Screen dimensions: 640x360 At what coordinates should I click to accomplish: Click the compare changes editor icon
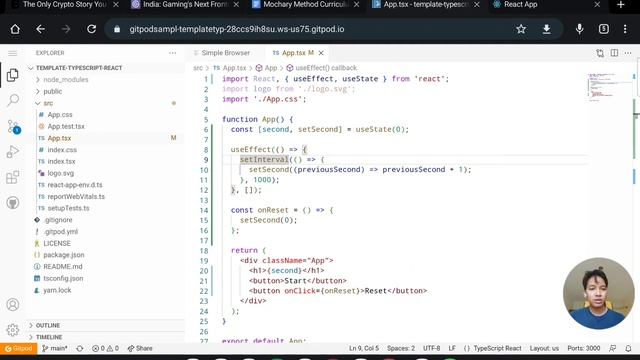(x=600, y=53)
